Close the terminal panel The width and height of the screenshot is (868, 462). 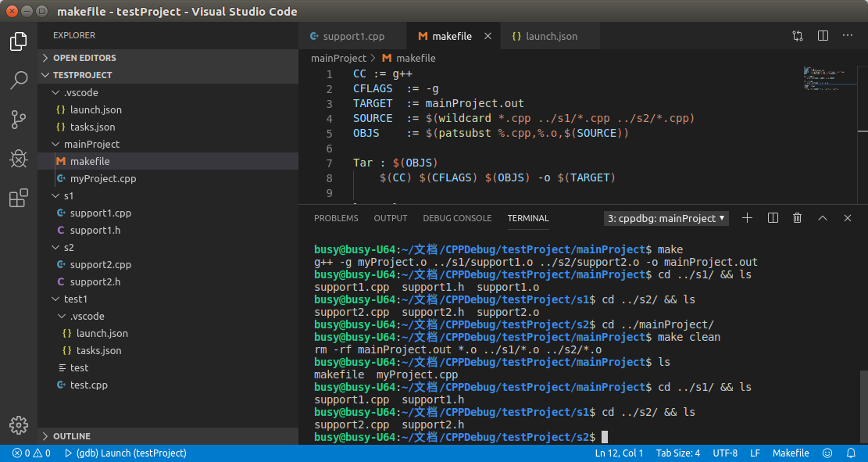click(848, 218)
